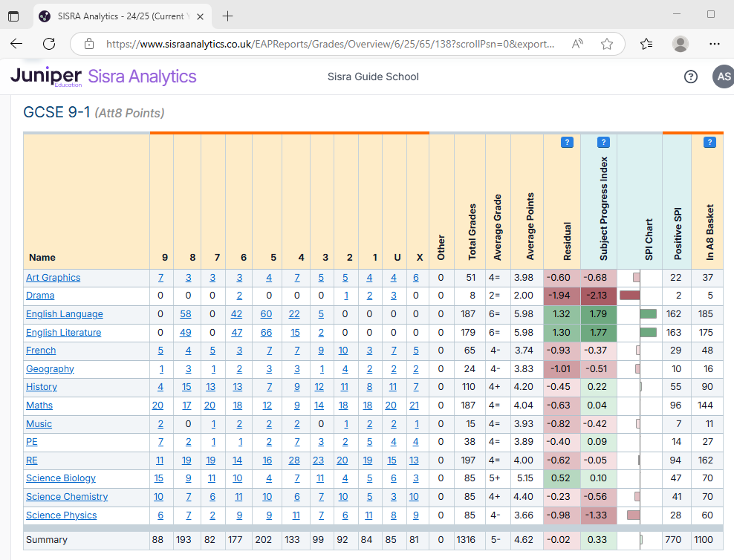The height and width of the screenshot is (560, 734).
Task: Reload the current page
Action: (x=49, y=44)
